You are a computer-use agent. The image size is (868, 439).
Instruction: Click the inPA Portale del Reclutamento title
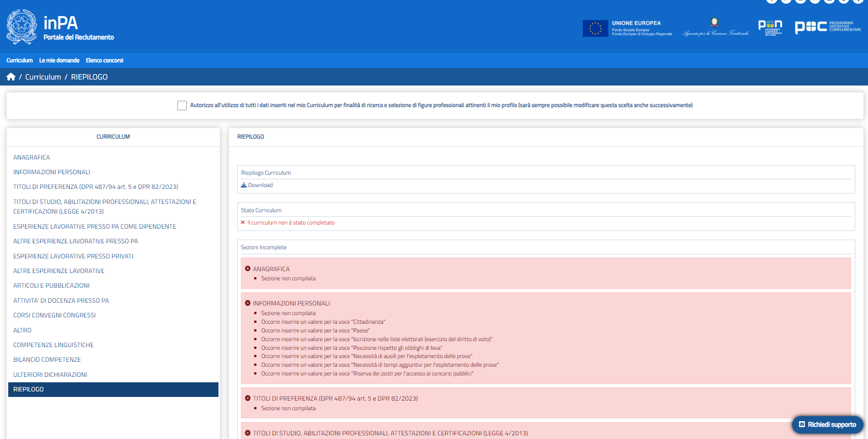tap(79, 28)
